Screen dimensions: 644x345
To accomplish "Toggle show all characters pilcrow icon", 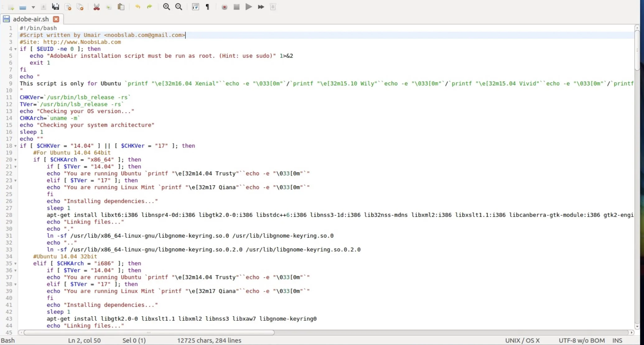I will pos(208,7).
